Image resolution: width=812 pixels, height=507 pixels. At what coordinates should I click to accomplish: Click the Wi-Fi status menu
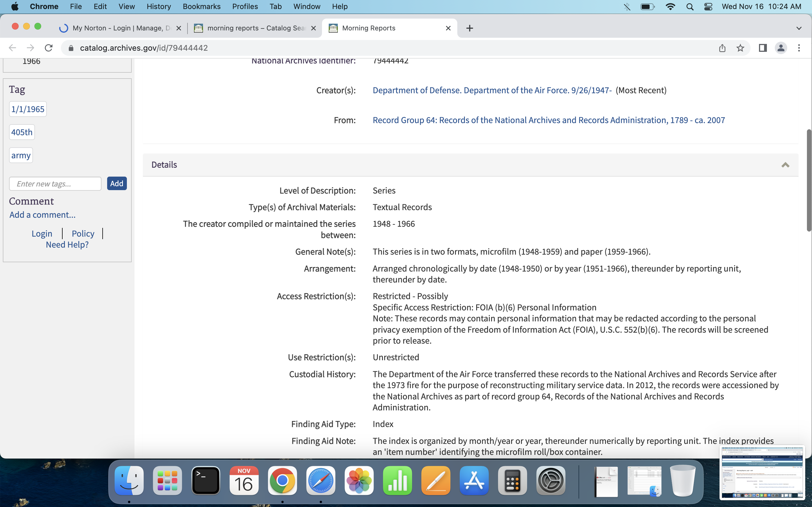point(670,7)
